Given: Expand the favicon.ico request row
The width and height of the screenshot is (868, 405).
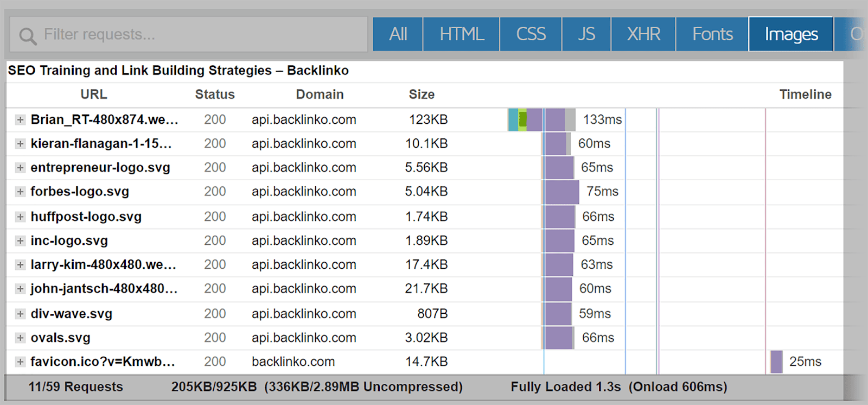Looking at the screenshot, I should click(x=20, y=362).
